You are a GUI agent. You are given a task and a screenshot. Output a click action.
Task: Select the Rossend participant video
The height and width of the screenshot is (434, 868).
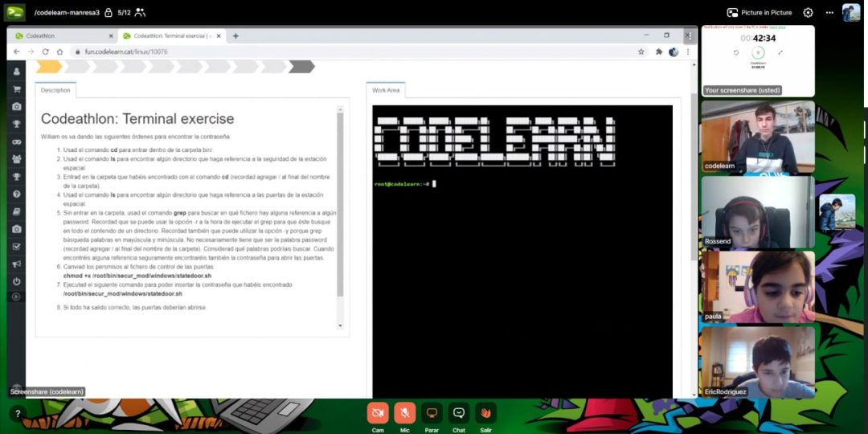[758, 212]
